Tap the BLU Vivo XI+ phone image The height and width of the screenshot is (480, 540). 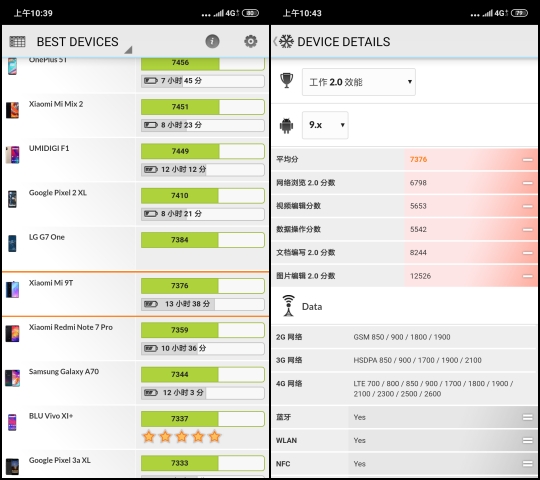[x=12, y=422]
